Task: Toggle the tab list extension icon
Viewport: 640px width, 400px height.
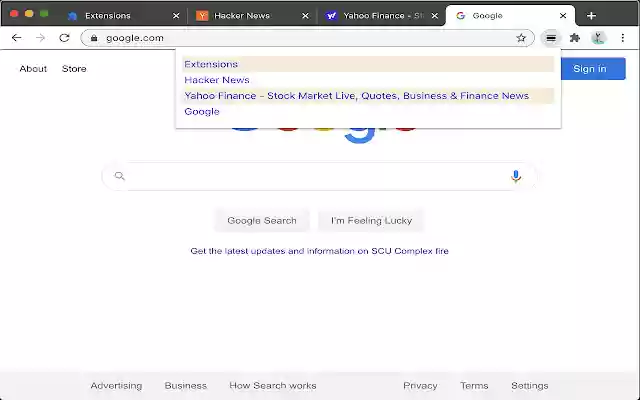Action: click(x=551, y=38)
